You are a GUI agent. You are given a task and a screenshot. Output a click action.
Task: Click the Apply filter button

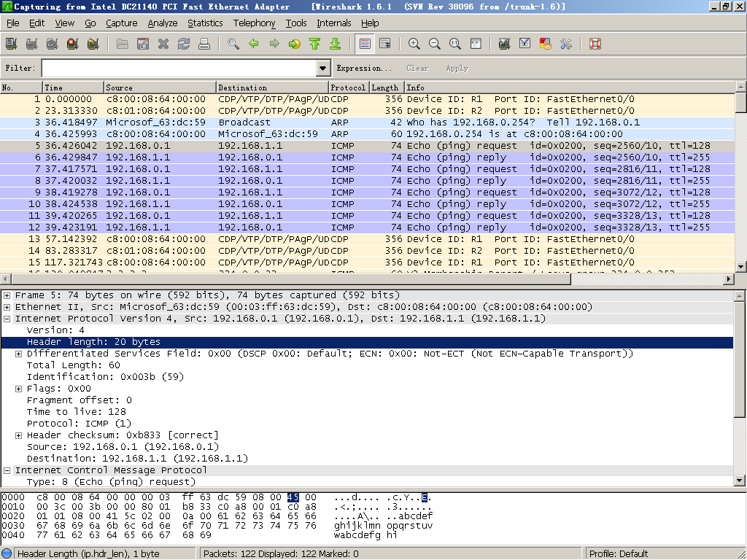pos(457,68)
